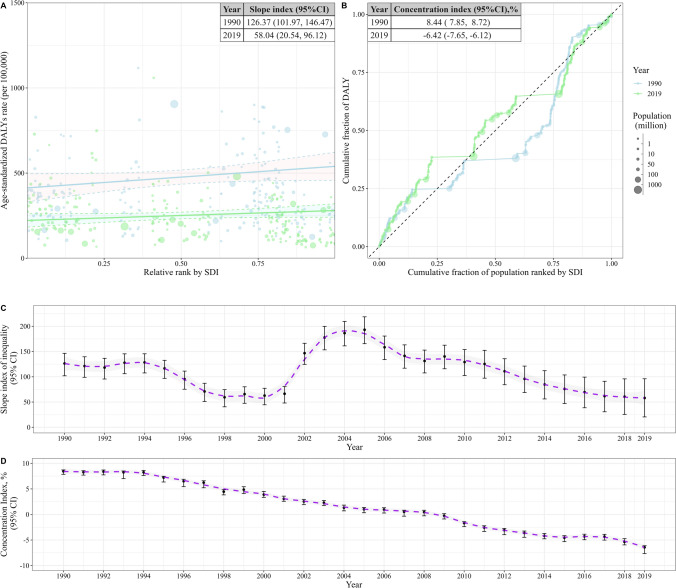Click the "2019" row cell in concentration index table
This screenshot has height=588, width=676.
tap(379, 35)
